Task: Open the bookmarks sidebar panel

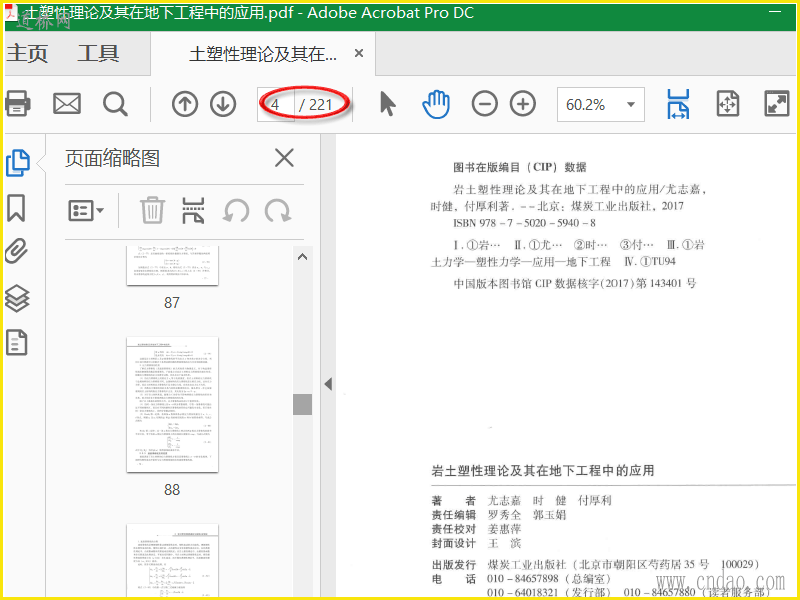Action: coord(16,208)
